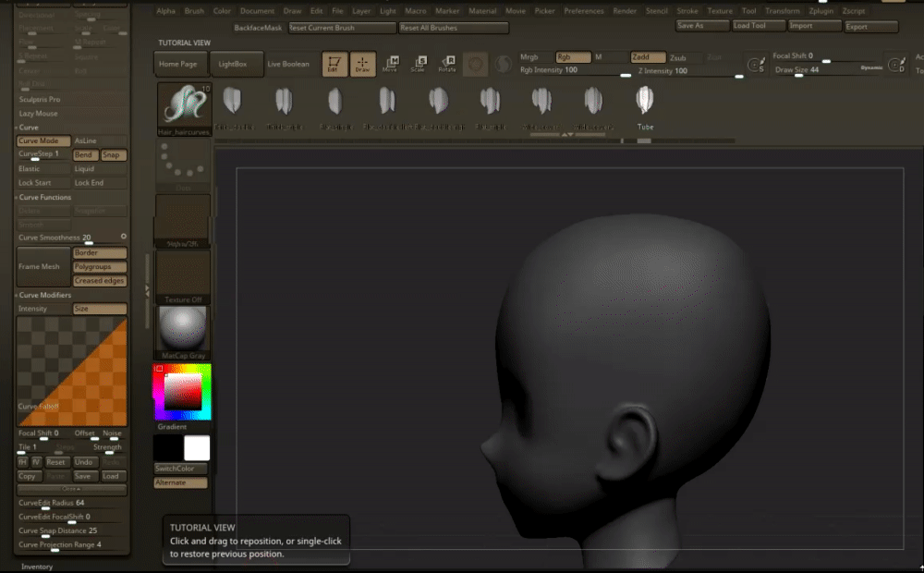Click the S symmetry brush icon
The width and height of the screenshot is (924, 573).
click(756, 65)
